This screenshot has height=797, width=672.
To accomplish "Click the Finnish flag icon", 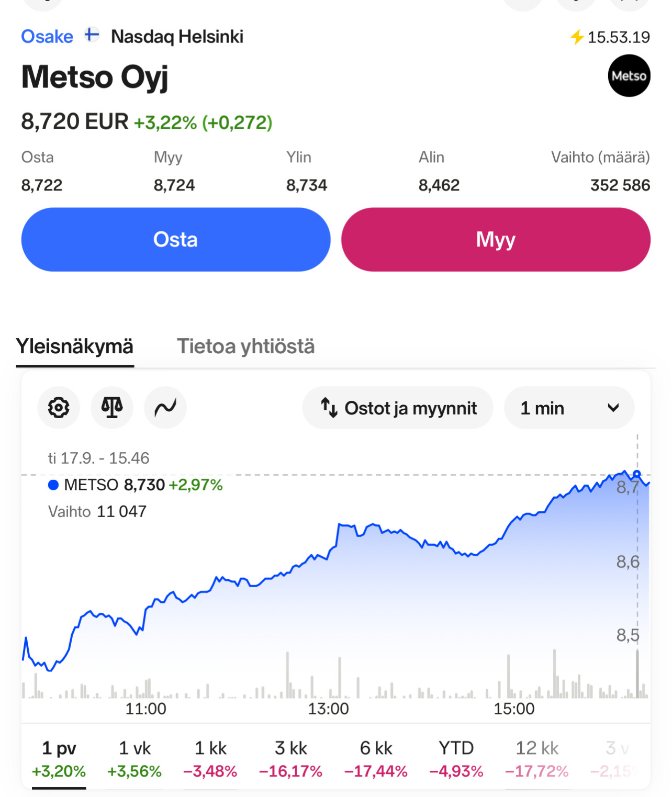I will (x=92, y=36).
